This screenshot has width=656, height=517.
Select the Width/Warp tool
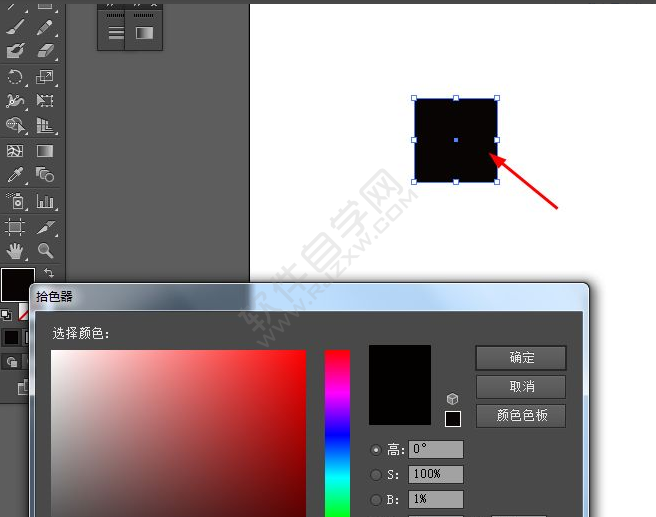coord(15,101)
